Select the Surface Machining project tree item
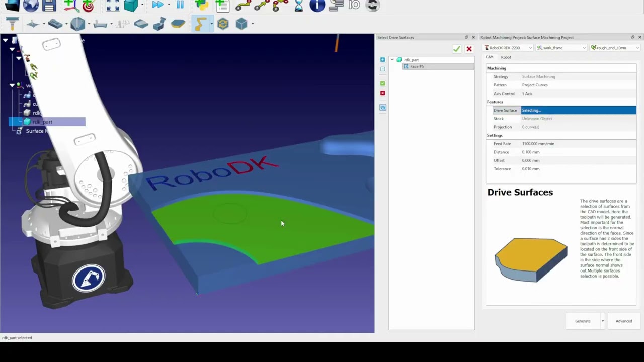This screenshot has height=362, width=644. tap(36, 131)
